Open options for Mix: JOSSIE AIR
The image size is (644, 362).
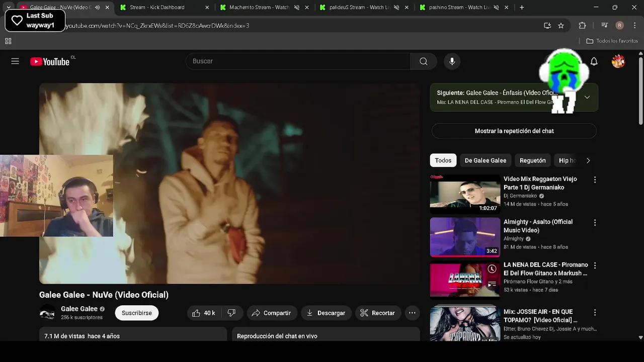pyautogui.click(x=595, y=312)
